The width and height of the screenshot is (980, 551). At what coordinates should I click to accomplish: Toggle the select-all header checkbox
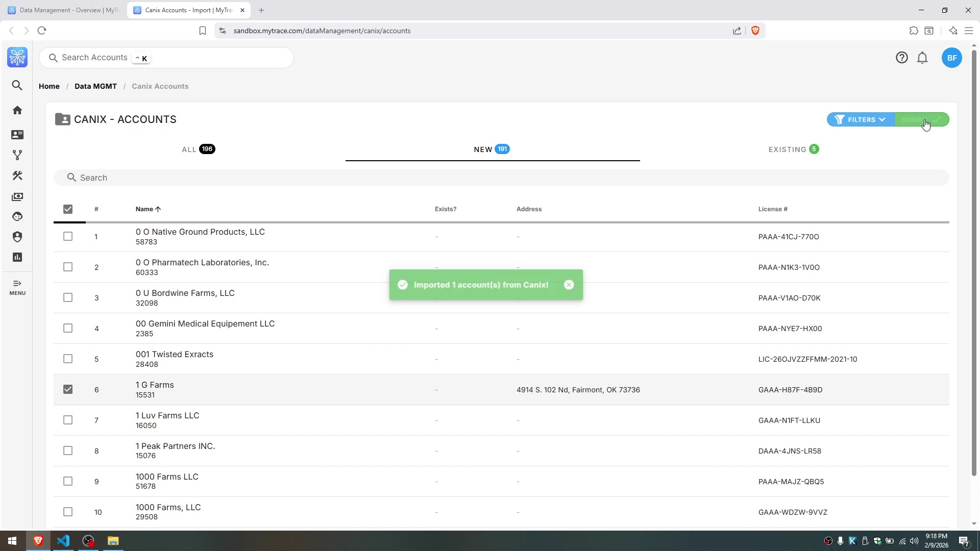pyautogui.click(x=68, y=209)
